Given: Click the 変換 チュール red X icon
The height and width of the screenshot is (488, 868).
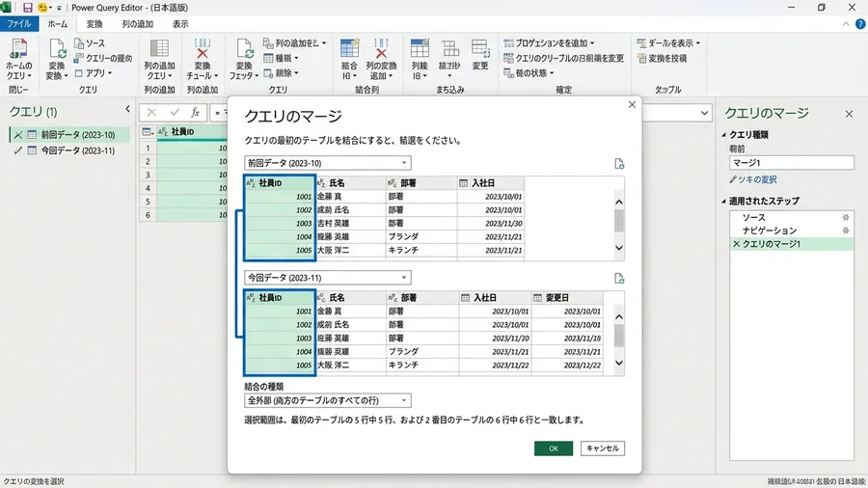Looking at the screenshot, I should (x=203, y=48).
